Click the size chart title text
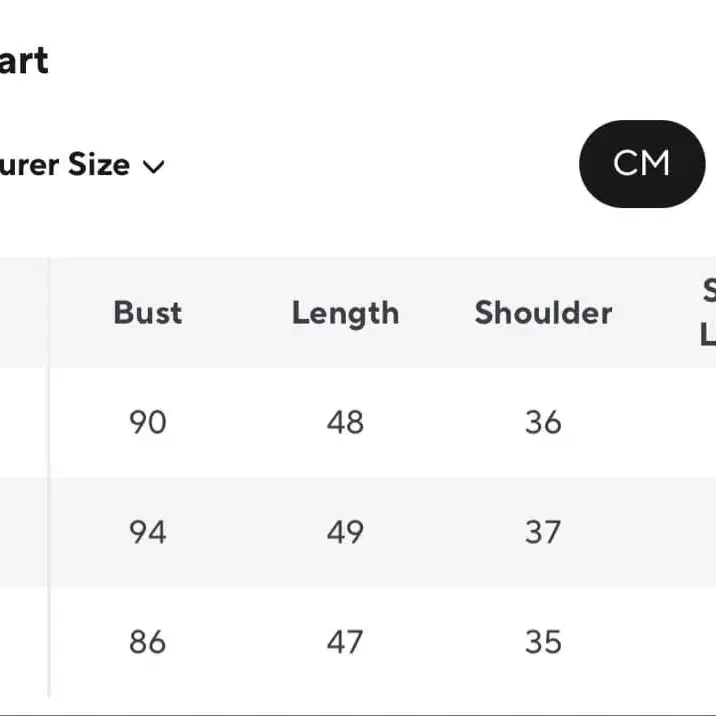Screen dimensions: 716x716 tap(22, 61)
